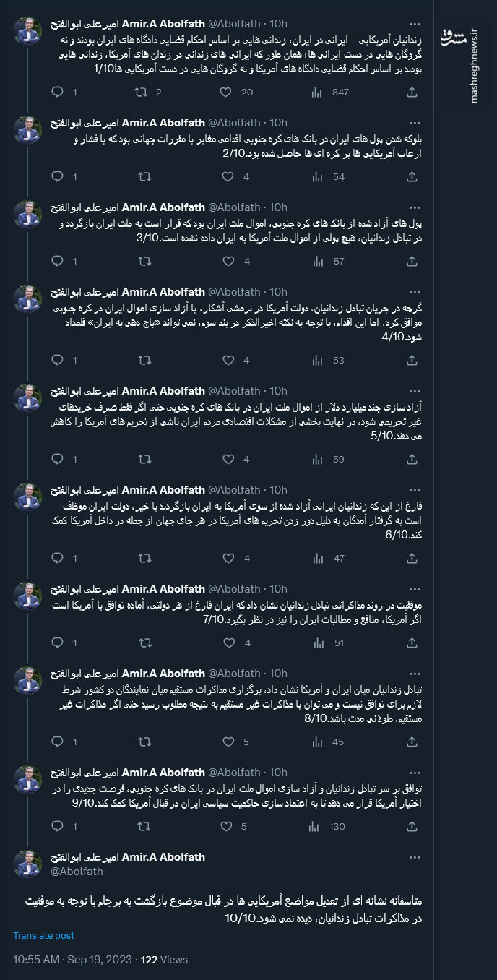Share tweet 8/10
The height and width of the screenshot is (980, 497).
coord(412,742)
